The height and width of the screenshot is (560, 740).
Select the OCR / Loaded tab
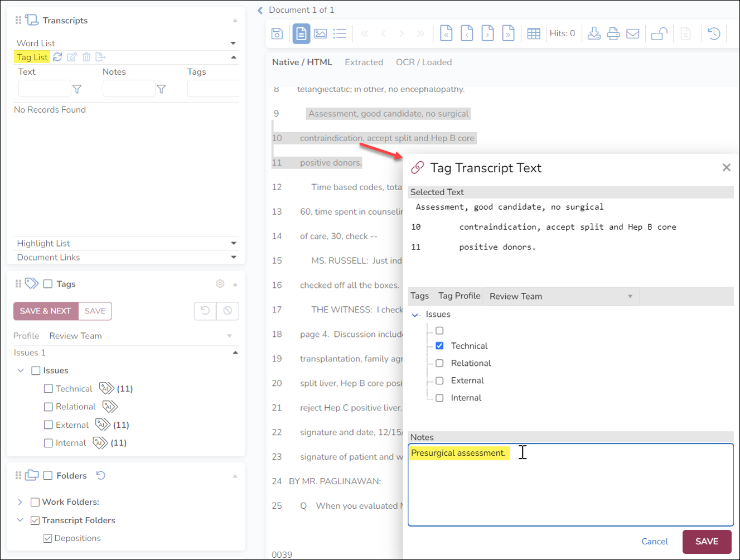tap(424, 62)
